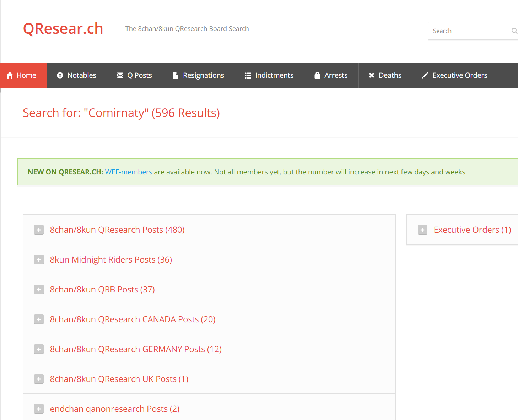Click the Search for "Comirnaty" results heading
Viewport: 518px width, 420px height.
[x=121, y=113]
